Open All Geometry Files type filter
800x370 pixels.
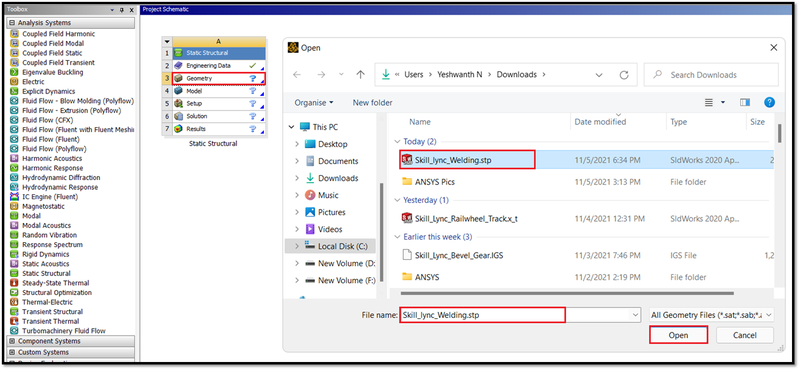711,315
